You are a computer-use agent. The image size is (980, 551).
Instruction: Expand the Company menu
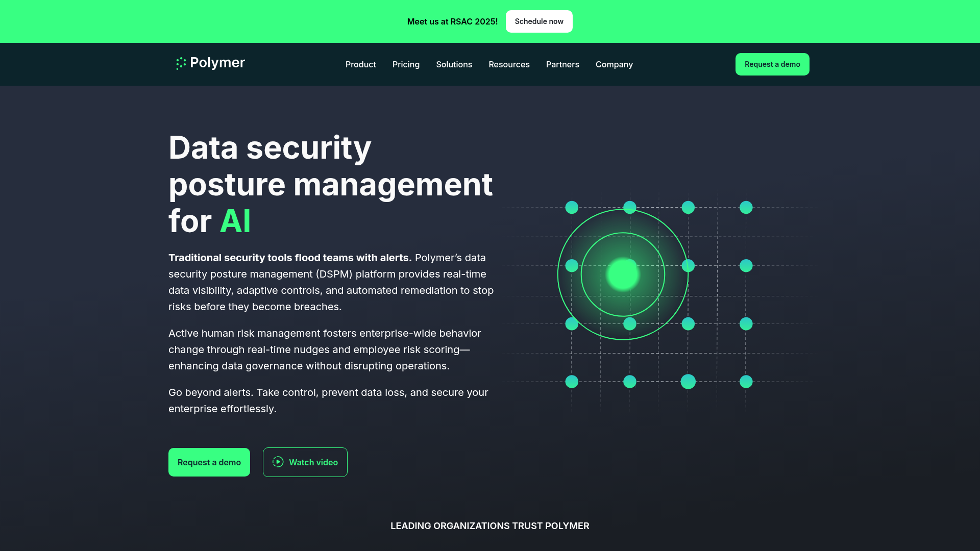614,64
